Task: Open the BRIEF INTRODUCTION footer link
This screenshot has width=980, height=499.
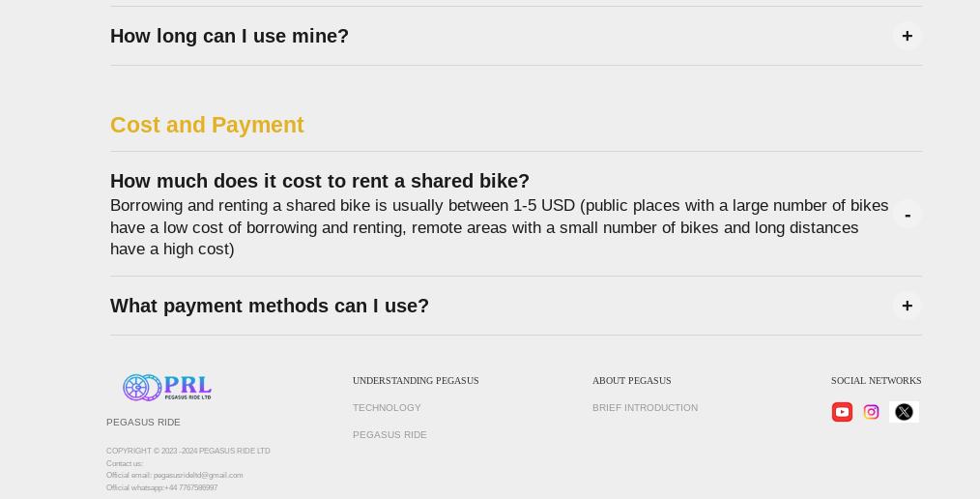Action: [x=645, y=408]
